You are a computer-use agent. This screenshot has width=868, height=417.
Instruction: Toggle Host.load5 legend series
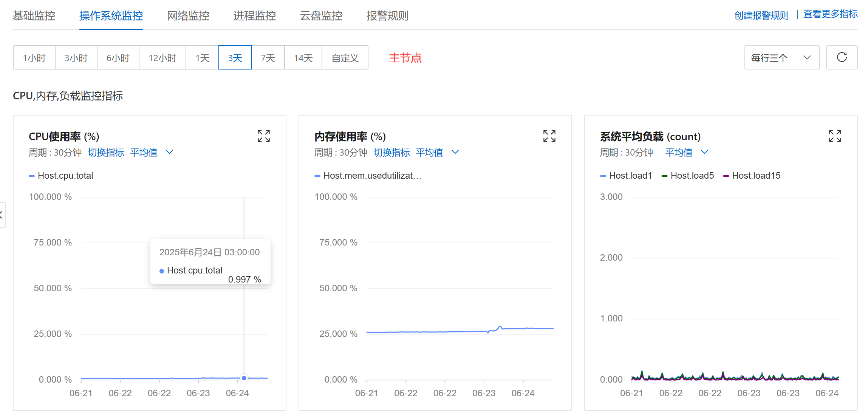point(688,176)
